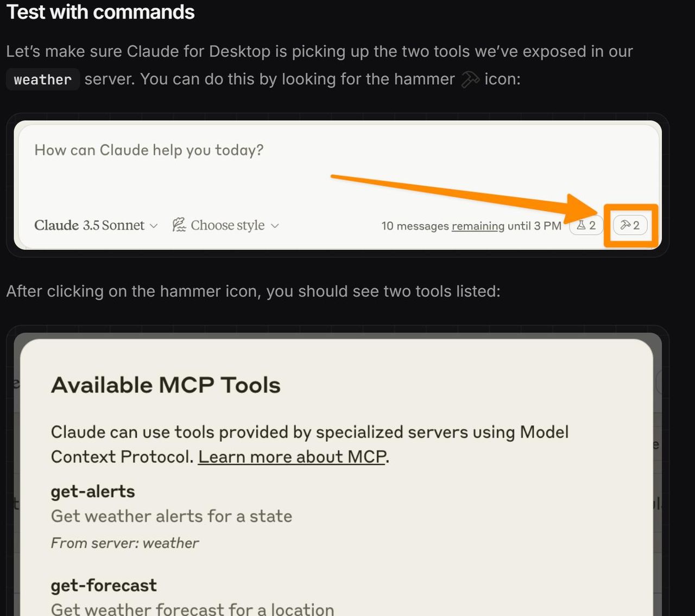Screen dimensions: 695x616
Task: Click the underlined "remaining" link
Action: click(x=478, y=226)
